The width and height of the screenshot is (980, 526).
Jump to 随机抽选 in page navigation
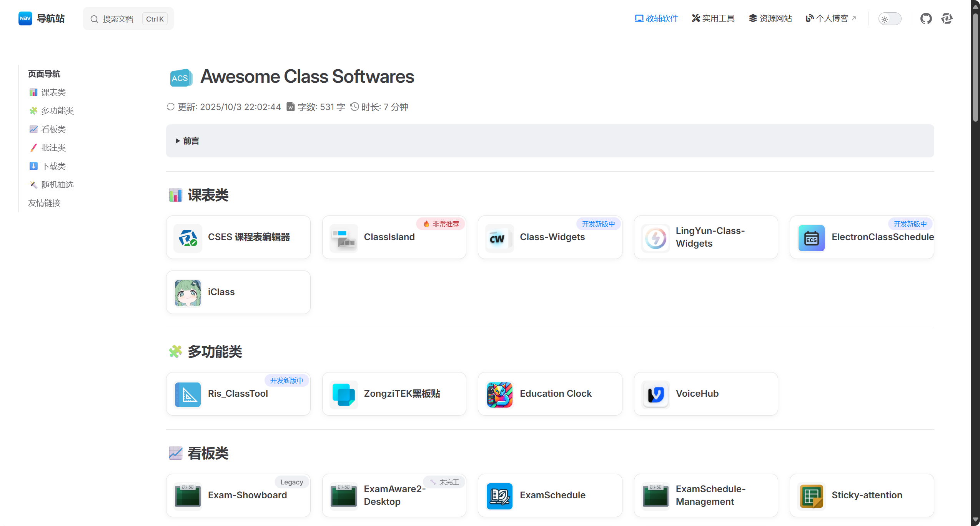pyautogui.click(x=57, y=185)
